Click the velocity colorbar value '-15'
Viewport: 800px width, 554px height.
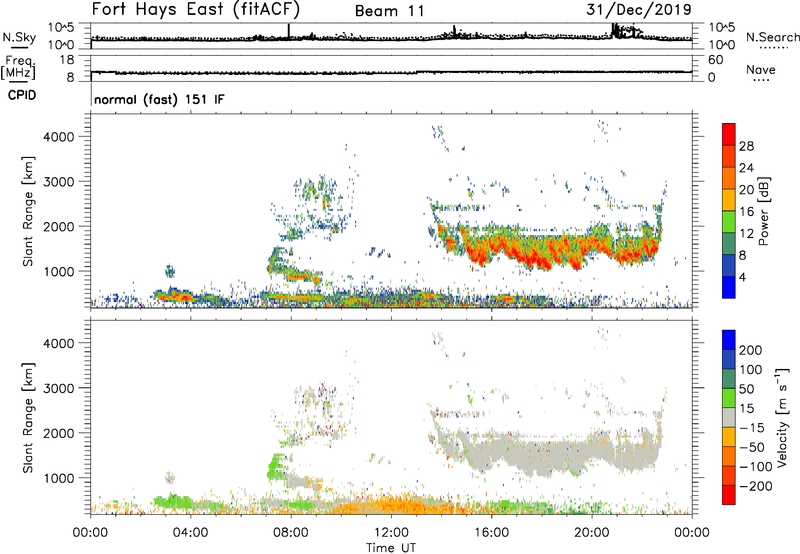(x=752, y=427)
